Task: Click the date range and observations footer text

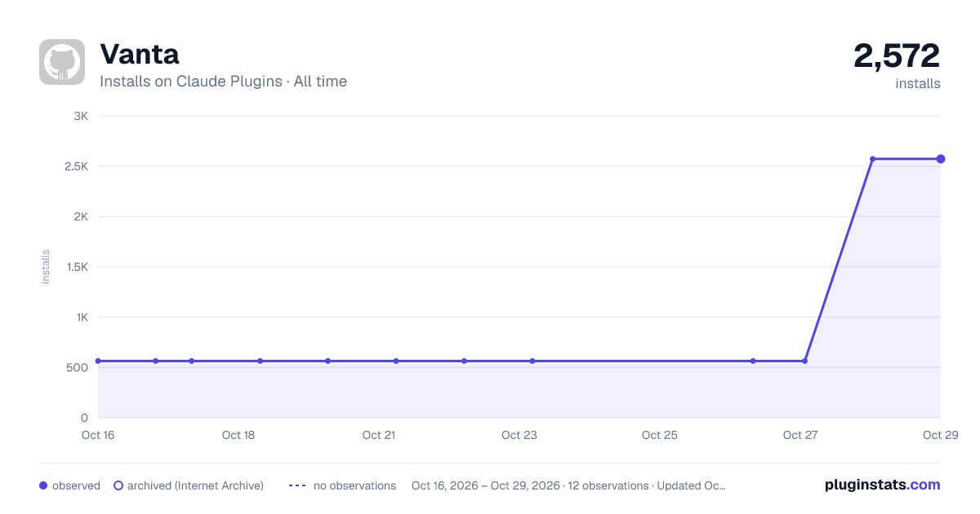Action: point(568,485)
